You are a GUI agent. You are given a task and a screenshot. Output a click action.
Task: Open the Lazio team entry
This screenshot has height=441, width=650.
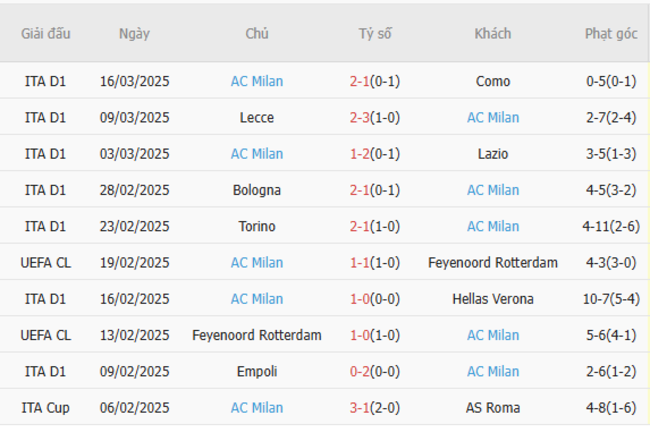coord(492,154)
